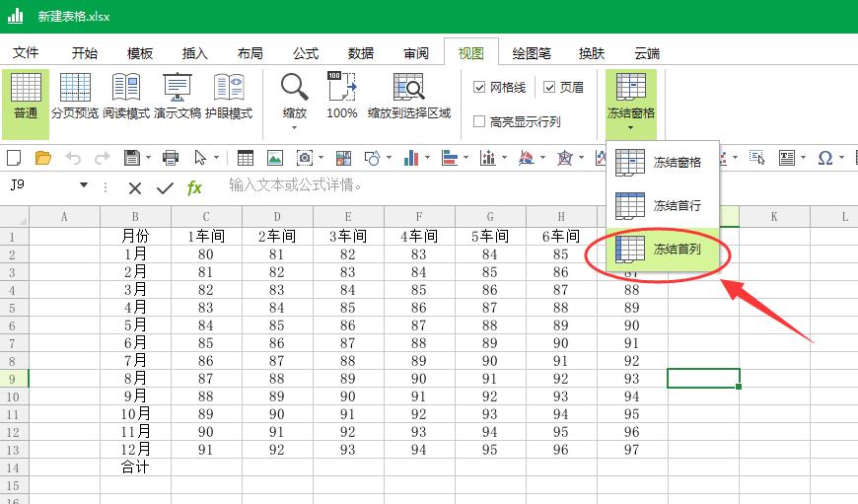Insert an area chart icon

[527, 158]
